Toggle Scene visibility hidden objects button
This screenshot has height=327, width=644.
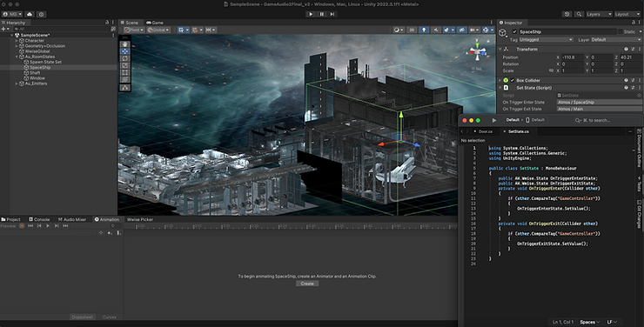(462, 30)
